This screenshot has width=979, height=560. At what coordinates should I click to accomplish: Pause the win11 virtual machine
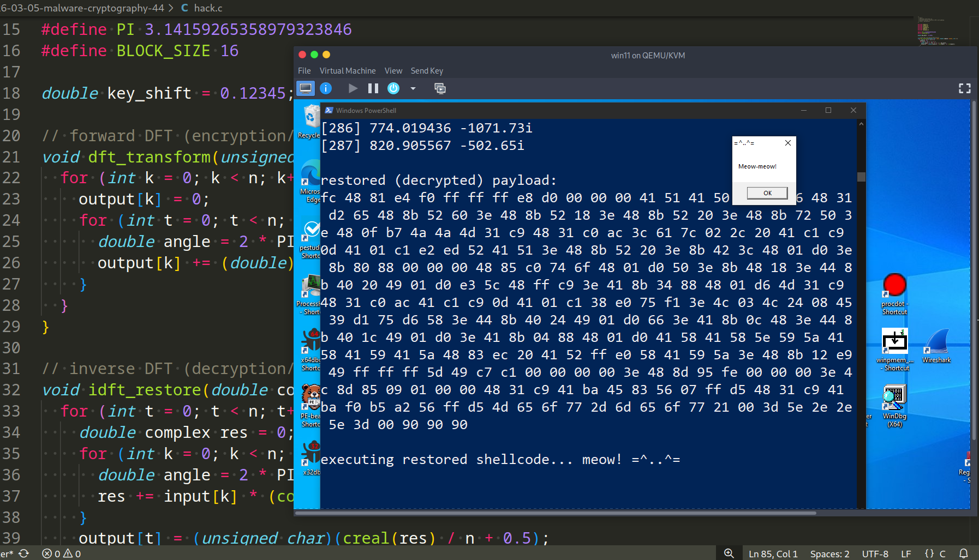coord(373,88)
